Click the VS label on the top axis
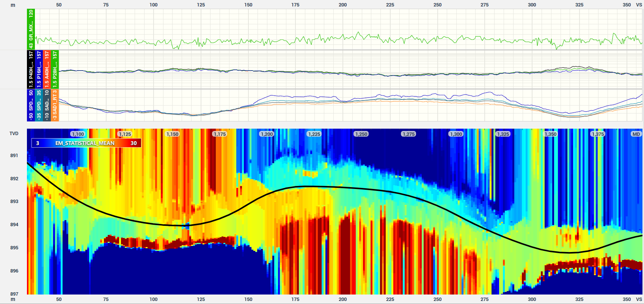The height and width of the screenshot is (304, 644). pyautogui.click(x=639, y=5)
